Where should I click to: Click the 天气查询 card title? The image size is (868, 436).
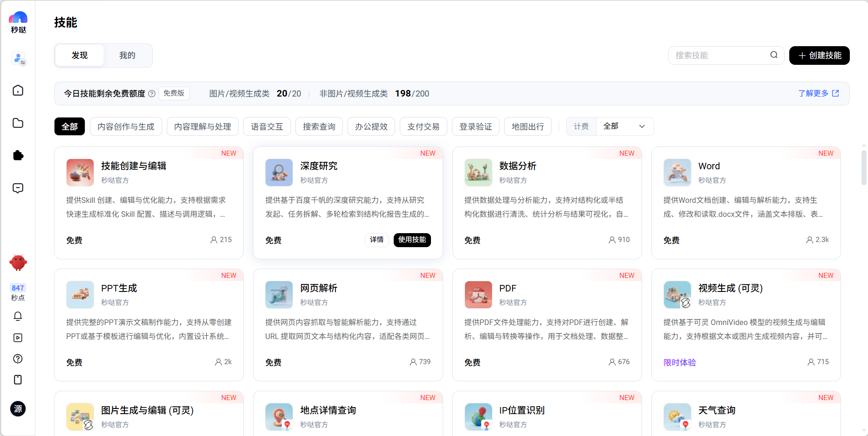(x=717, y=410)
